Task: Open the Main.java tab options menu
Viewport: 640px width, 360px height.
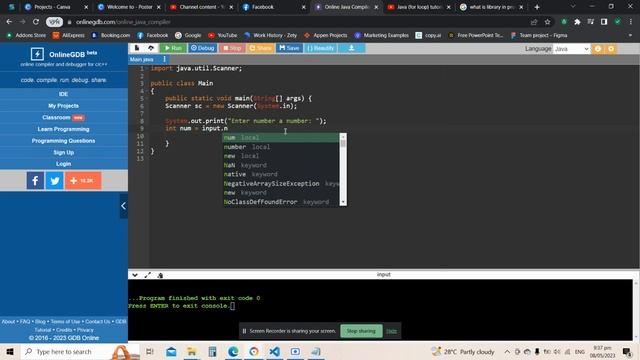Action: coord(164,60)
